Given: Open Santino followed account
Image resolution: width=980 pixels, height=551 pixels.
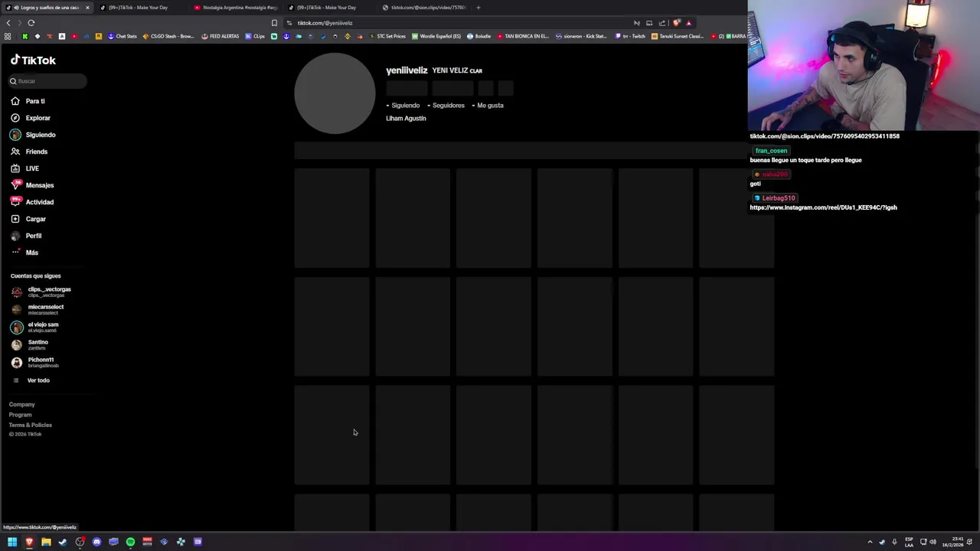Looking at the screenshot, I should click(30, 344).
